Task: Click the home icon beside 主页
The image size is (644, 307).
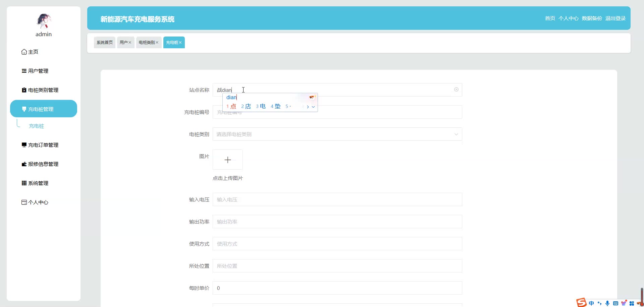Action: click(24, 52)
